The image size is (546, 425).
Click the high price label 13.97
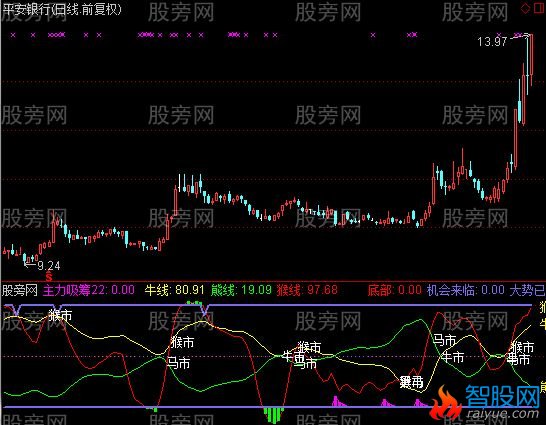pos(492,42)
